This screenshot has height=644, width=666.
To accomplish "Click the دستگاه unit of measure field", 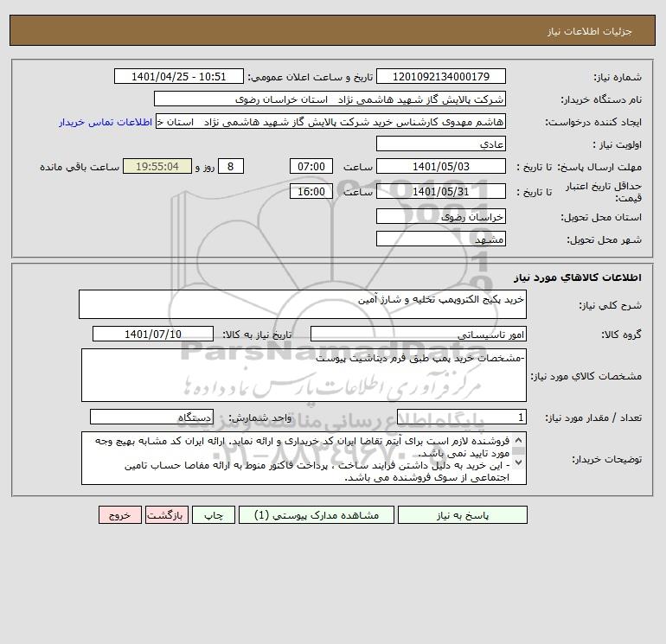I will (151, 417).
